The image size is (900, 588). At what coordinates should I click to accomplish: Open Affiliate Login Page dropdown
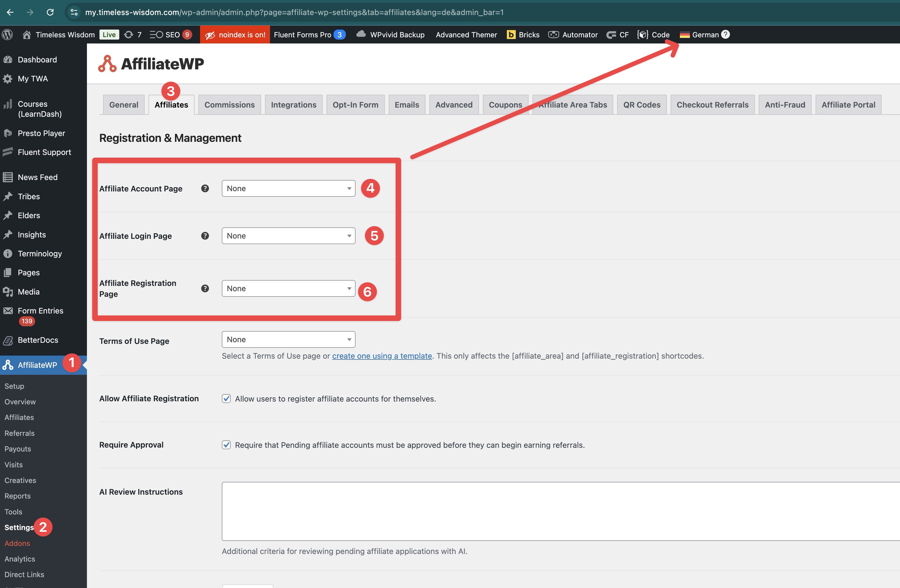coord(289,235)
